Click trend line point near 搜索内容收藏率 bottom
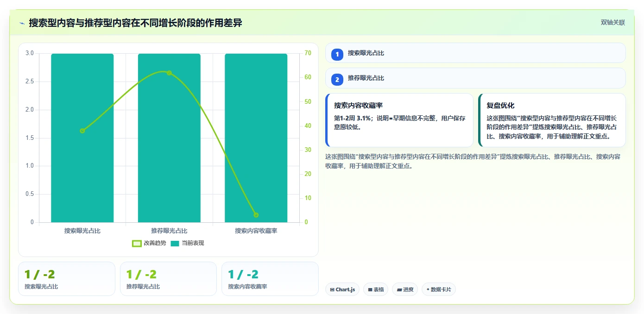Image resolution: width=644 pixels, height=314 pixels. point(256,215)
